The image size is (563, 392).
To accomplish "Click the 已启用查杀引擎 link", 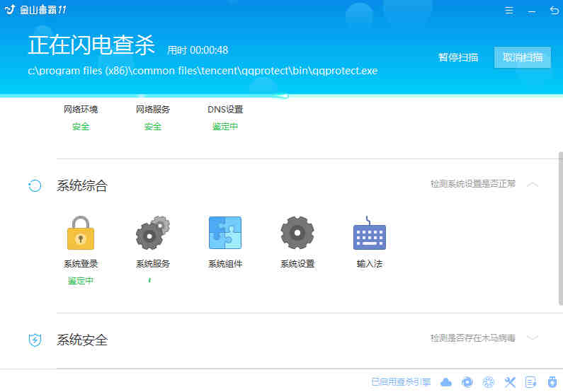I will [x=401, y=382].
